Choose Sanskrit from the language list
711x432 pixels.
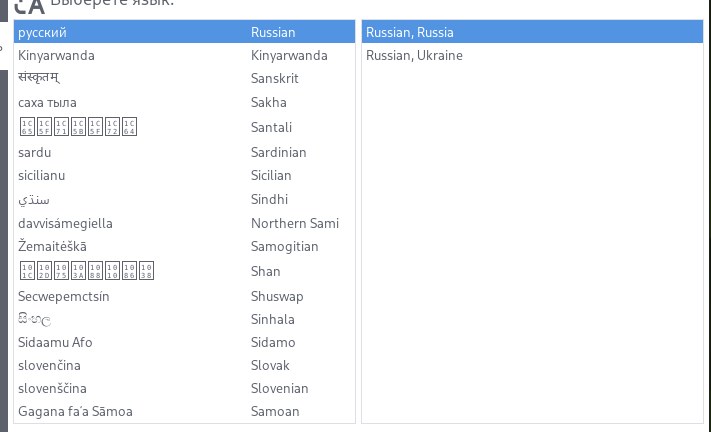click(x=185, y=78)
